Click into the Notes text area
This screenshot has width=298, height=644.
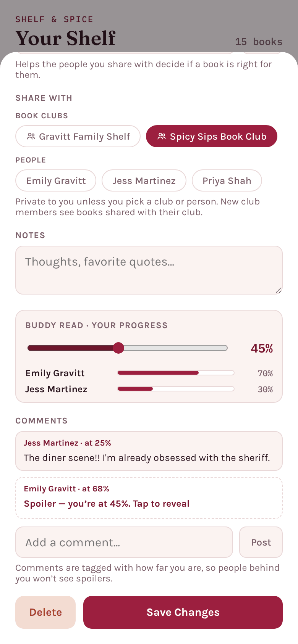[149, 270]
